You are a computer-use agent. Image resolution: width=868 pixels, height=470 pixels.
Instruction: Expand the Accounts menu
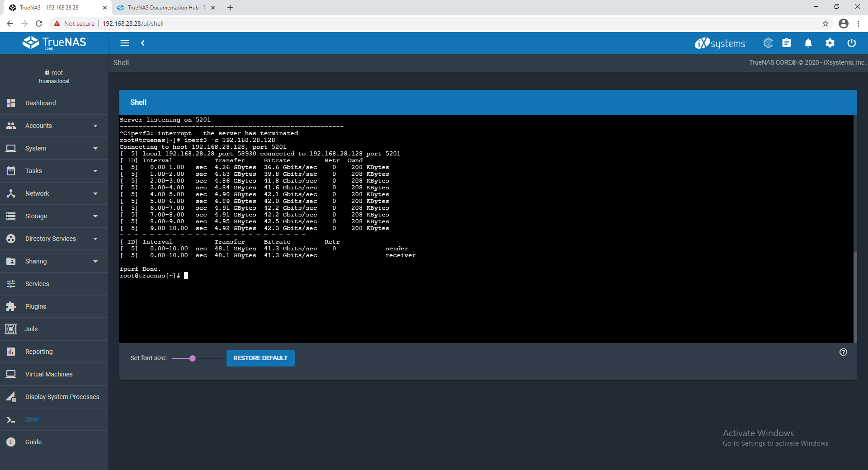54,126
